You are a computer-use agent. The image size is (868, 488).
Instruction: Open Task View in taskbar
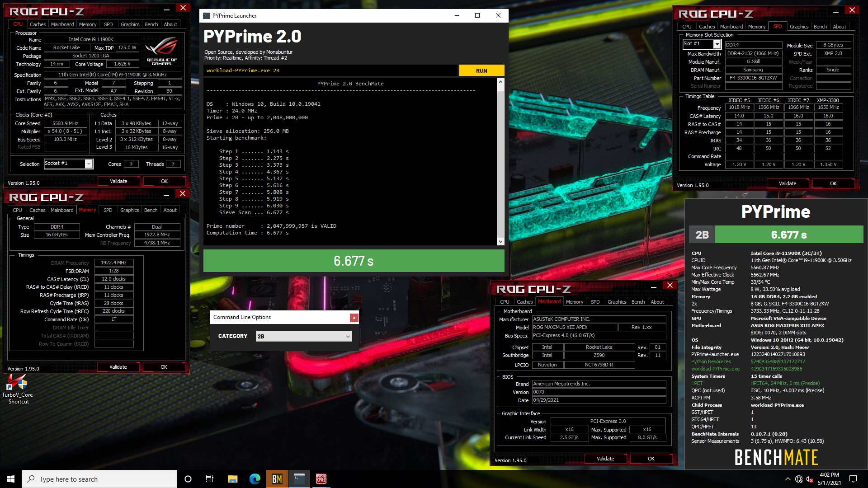click(210, 479)
